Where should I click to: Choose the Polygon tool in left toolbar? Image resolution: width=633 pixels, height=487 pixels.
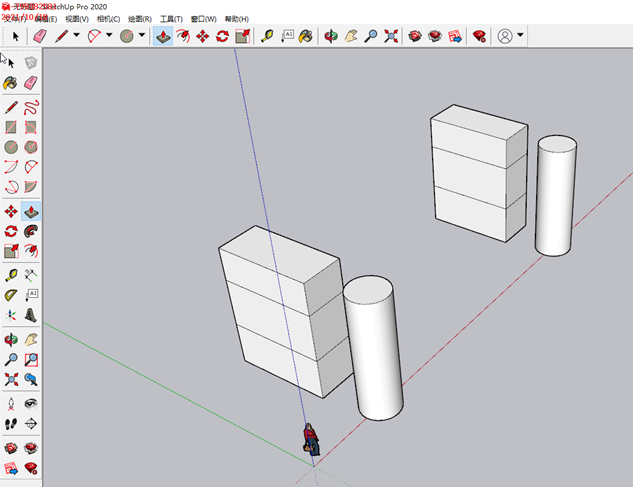31,147
